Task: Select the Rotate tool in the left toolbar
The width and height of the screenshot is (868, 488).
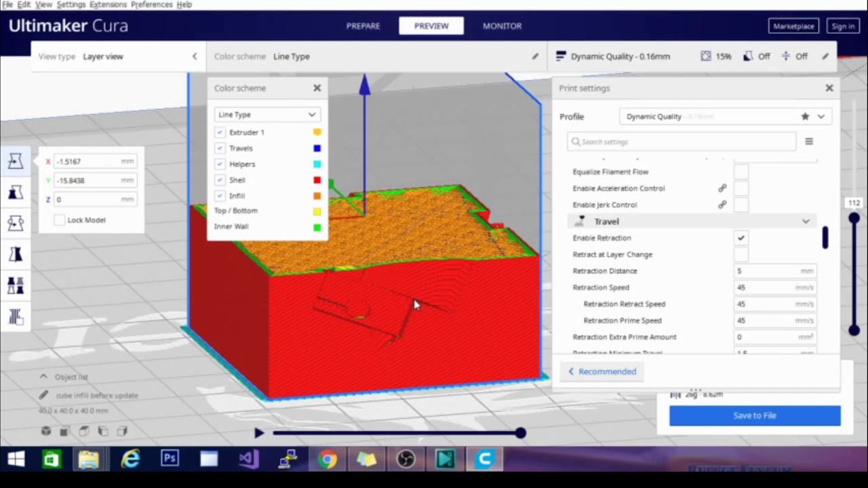Action: click(x=15, y=223)
